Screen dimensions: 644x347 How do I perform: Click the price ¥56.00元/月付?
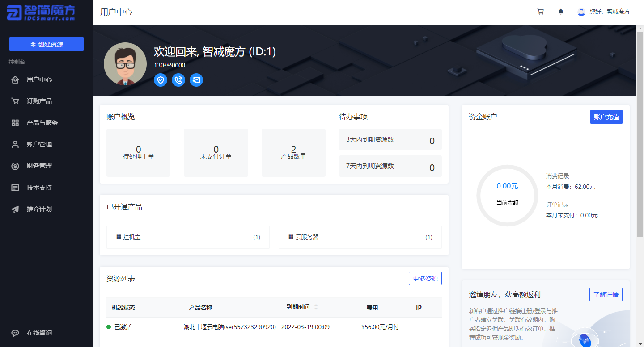[380, 327]
